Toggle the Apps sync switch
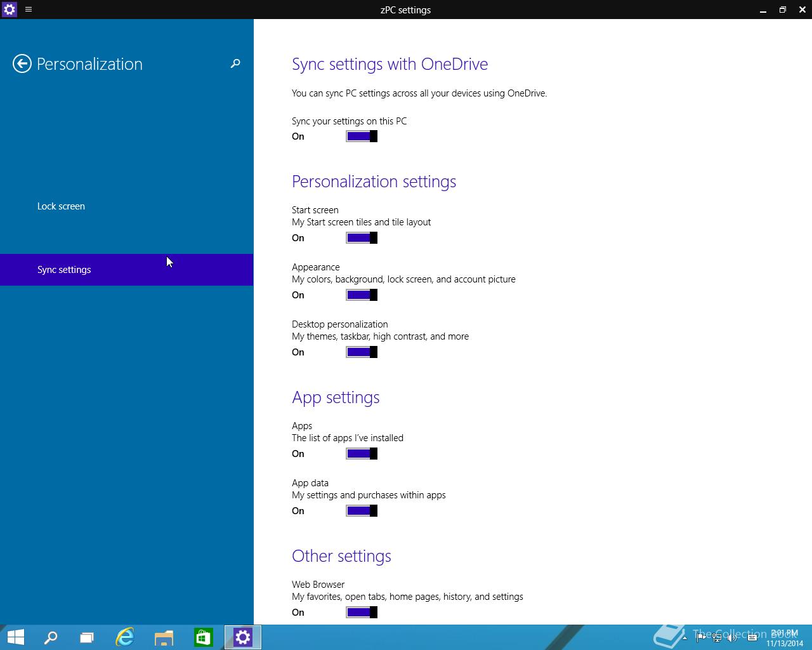Viewport: 812px width, 650px height. coord(362,454)
